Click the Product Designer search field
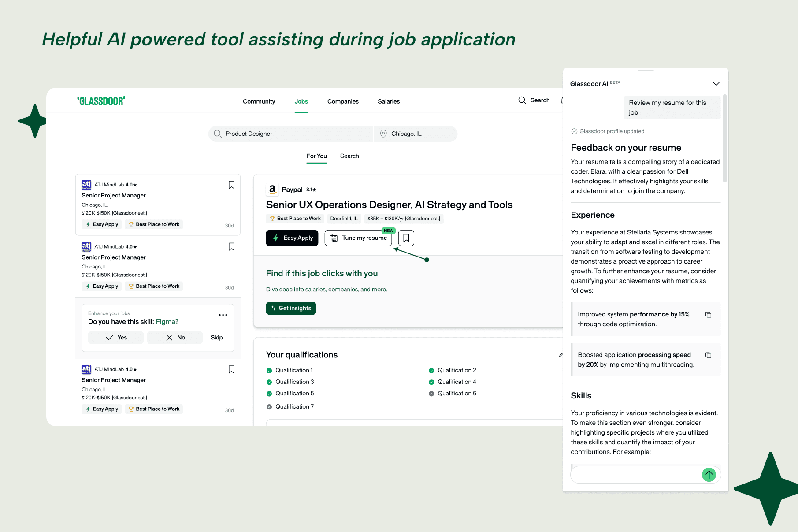 pyautogui.click(x=291, y=134)
